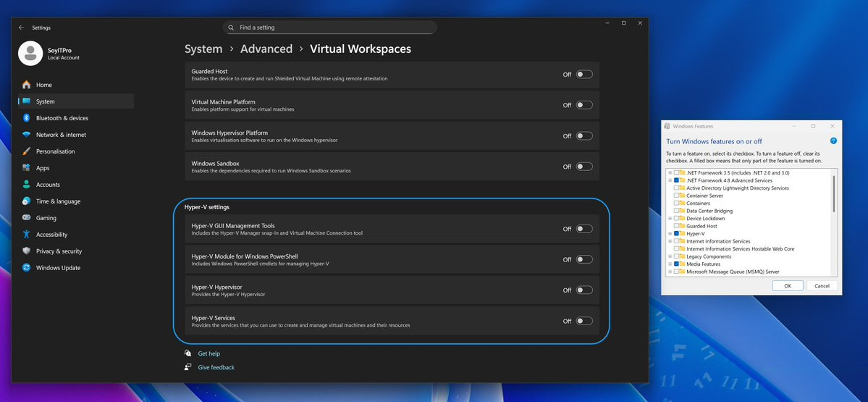The width and height of the screenshot is (868, 402).
Task: Open the Network & internet settings page
Action: [76, 135]
